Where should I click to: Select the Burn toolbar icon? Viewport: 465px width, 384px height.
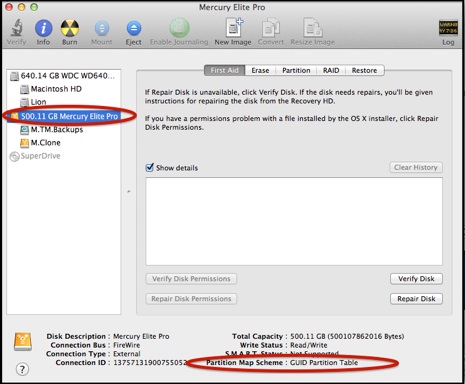tap(70, 28)
